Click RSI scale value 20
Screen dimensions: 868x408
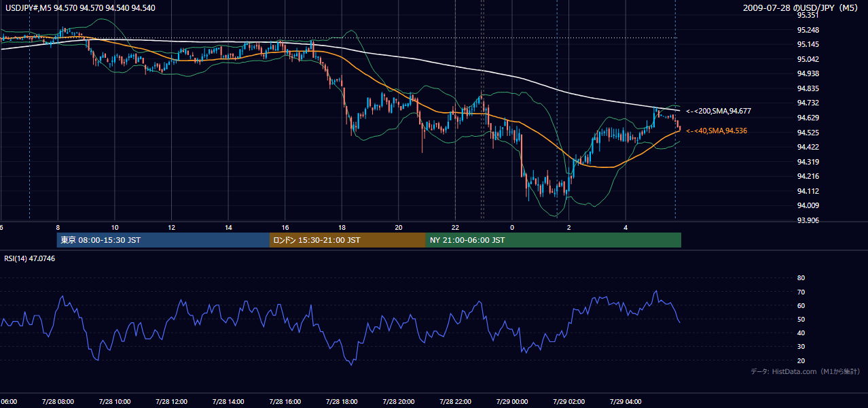(801, 360)
